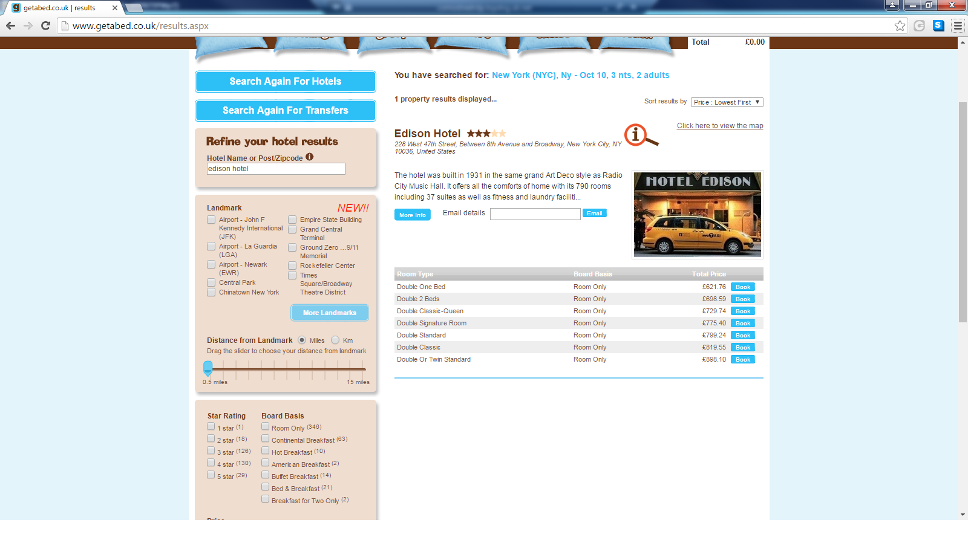
Task: Filter by American Breakfast board basis
Action: pos(265,463)
